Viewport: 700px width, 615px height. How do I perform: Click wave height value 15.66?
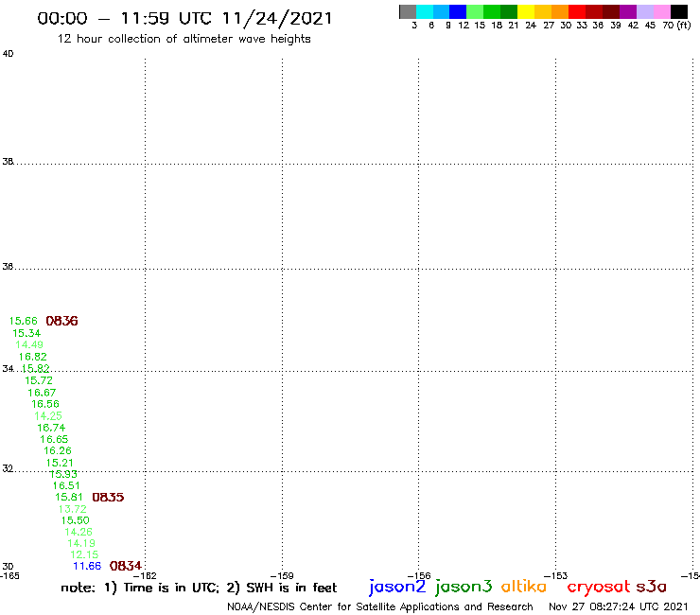[24, 321]
